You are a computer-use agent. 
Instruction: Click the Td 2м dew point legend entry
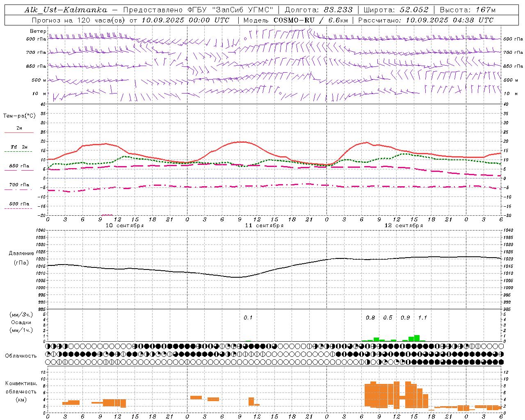pyautogui.click(x=19, y=147)
